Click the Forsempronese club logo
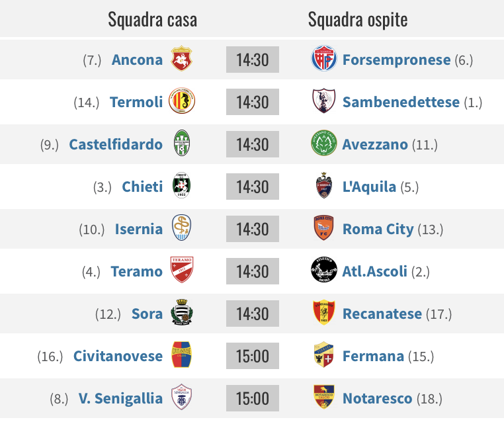Screen dimensions: 504x422 click(324, 58)
